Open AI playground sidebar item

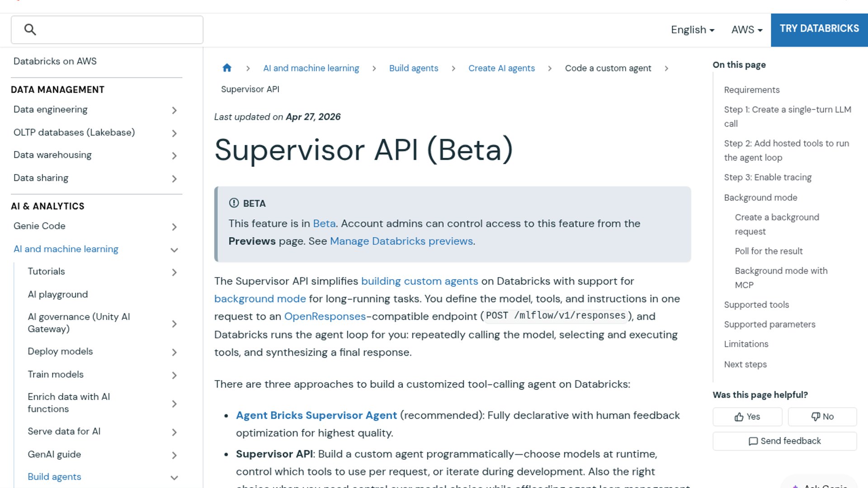58,295
